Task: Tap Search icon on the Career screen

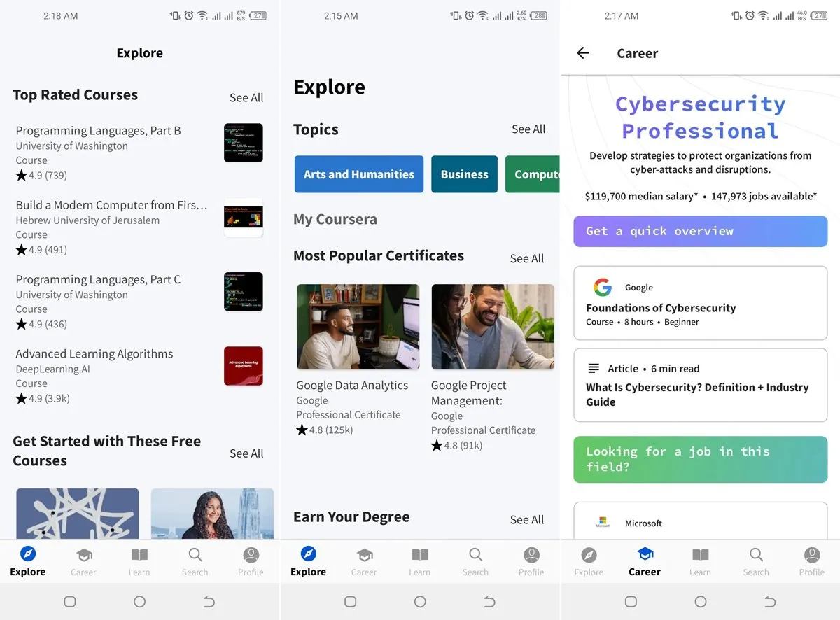Action: pyautogui.click(x=756, y=555)
